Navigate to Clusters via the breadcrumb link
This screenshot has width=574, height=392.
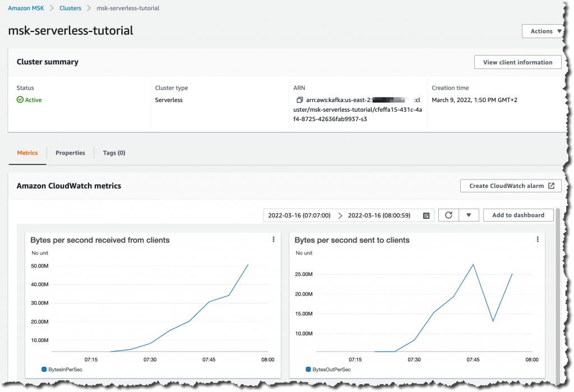pyautogui.click(x=70, y=8)
